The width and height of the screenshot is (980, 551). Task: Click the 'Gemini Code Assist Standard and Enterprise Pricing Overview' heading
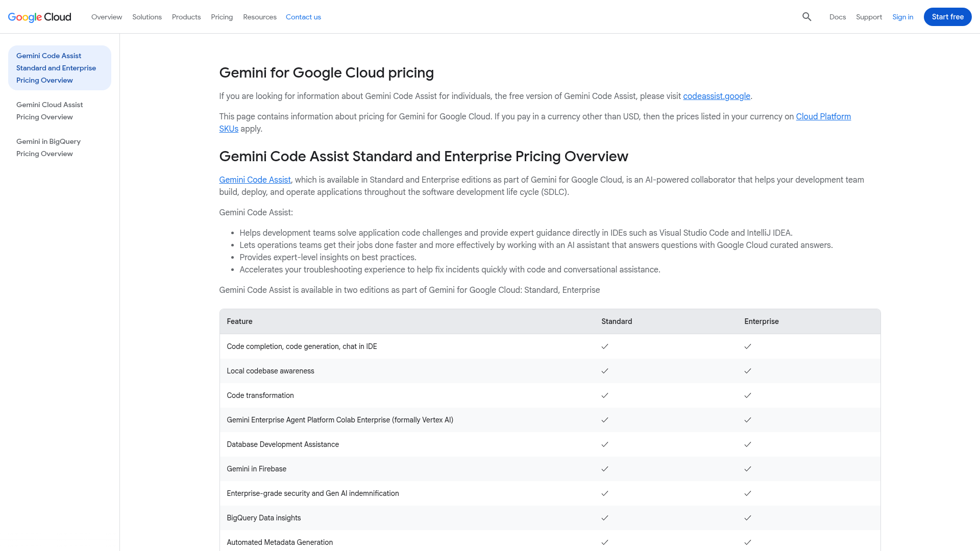pos(424,156)
